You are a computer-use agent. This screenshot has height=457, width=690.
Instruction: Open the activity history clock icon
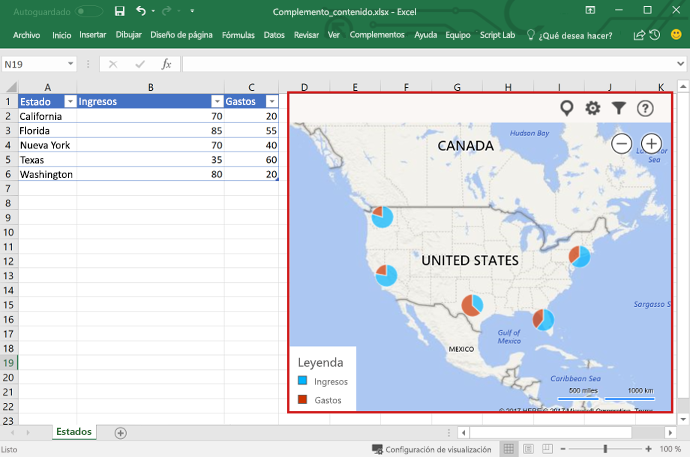(x=655, y=35)
